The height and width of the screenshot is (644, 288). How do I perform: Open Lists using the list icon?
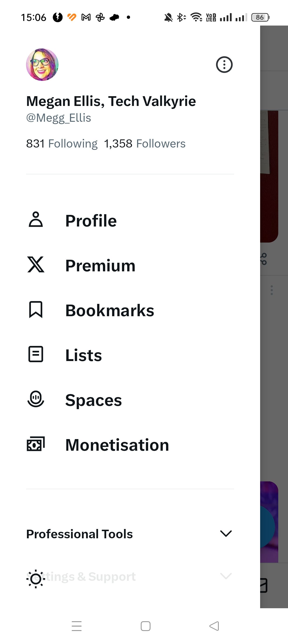[36, 355]
